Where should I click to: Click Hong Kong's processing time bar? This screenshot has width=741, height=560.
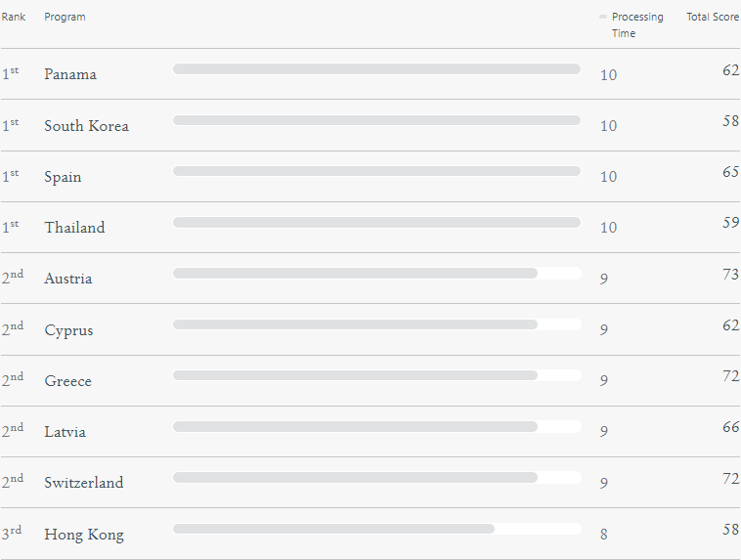coord(376,529)
